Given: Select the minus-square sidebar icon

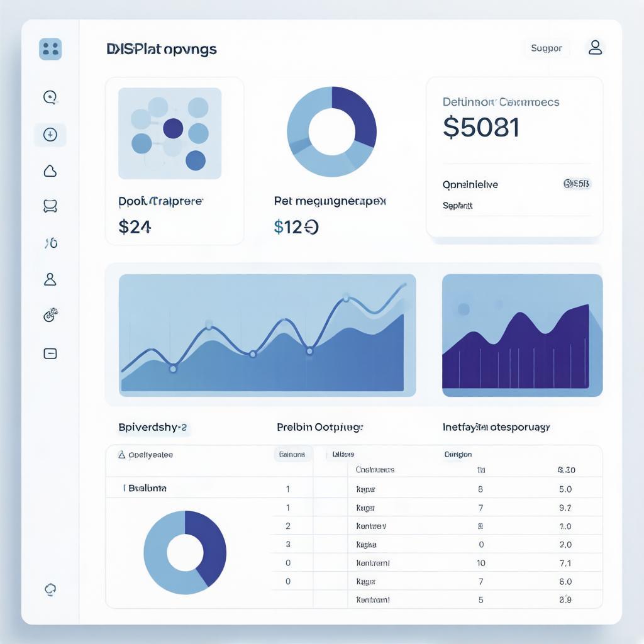Looking at the screenshot, I should click(50, 353).
